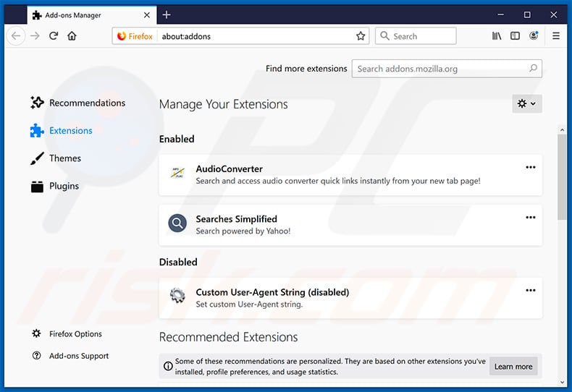Open the Searches Simplified more options menu
Viewport: 572px width, 392px height.
click(x=530, y=218)
